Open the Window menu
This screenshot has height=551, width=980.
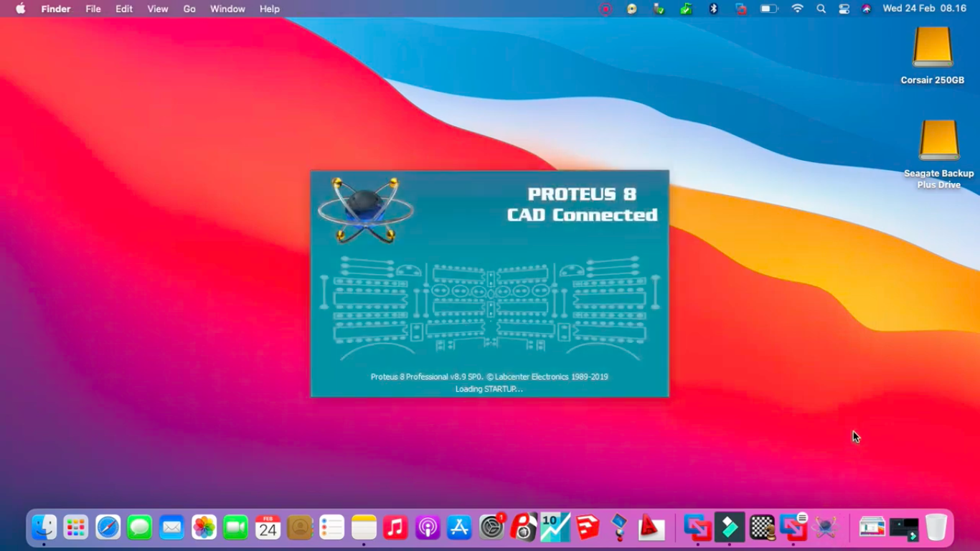[227, 9]
